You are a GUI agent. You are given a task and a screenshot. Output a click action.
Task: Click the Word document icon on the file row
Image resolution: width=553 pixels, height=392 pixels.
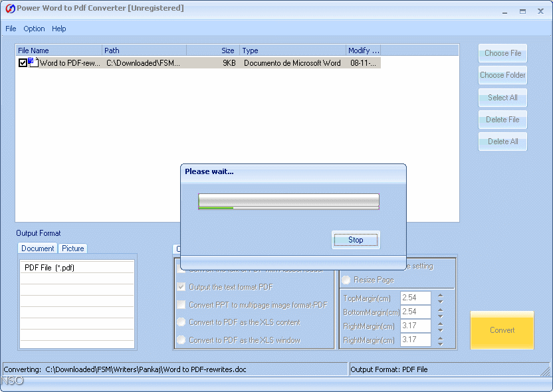(x=32, y=62)
